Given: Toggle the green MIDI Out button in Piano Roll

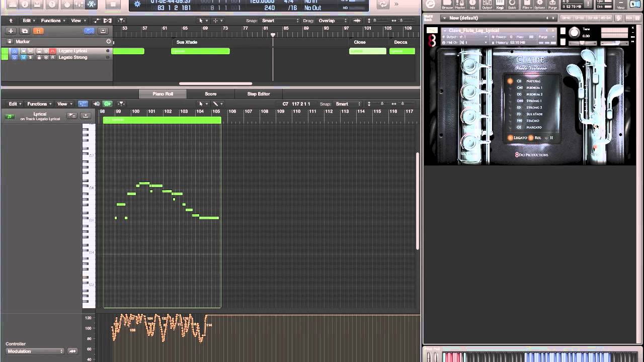Looking at the screenshot, I should click(x=107, y=104).
